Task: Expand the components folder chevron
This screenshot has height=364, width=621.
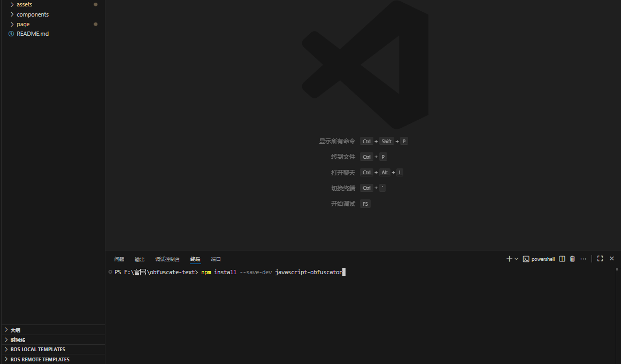Action: tap(12, 14)
